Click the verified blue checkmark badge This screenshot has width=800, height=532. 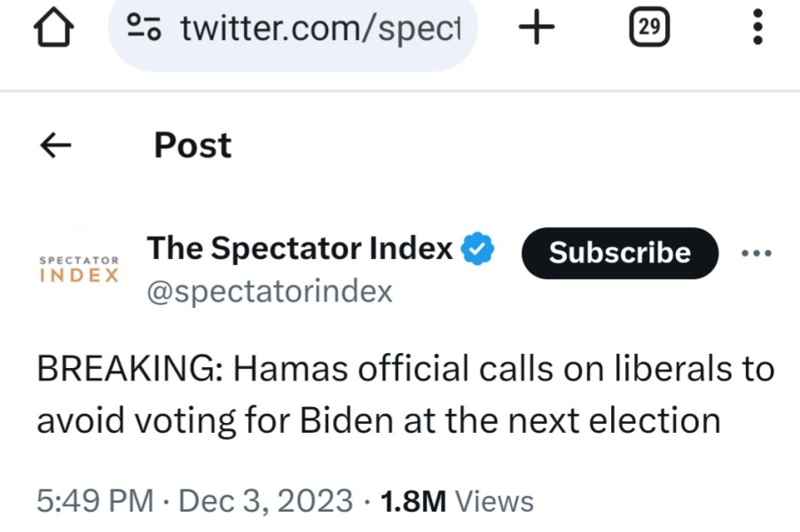coord(476,249)
